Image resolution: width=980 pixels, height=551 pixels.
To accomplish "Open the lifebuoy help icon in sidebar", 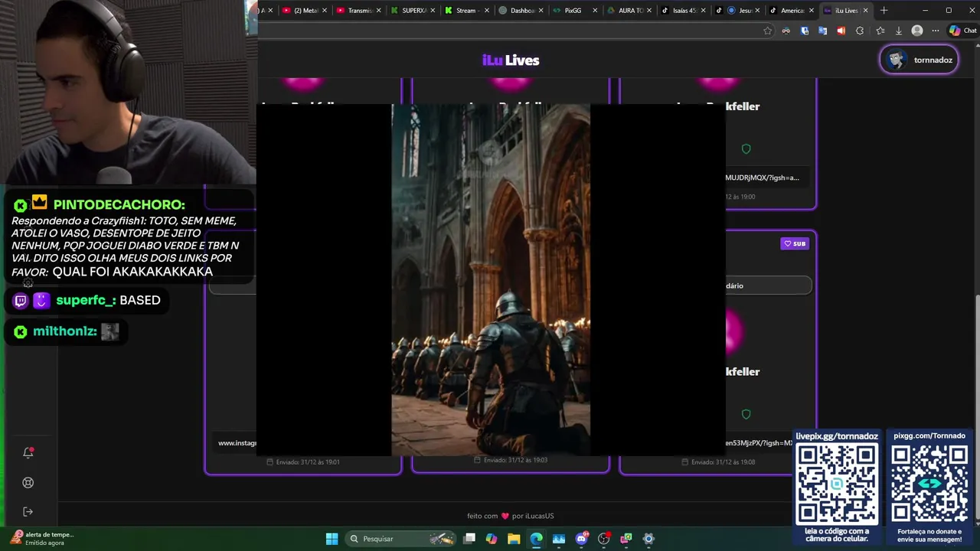I will [28, 482].
